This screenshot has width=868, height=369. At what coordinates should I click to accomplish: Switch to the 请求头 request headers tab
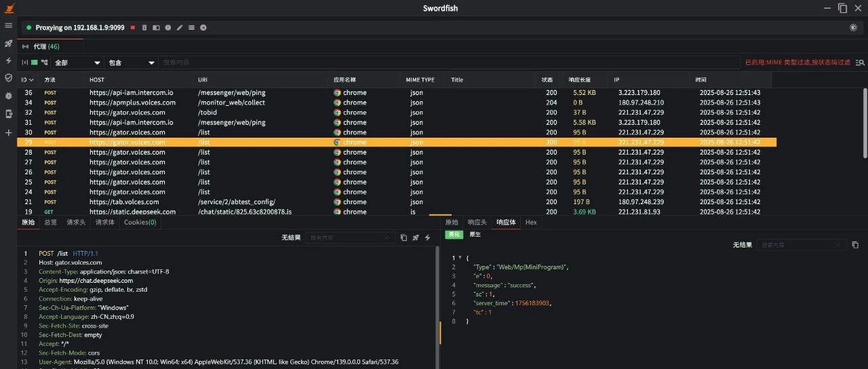(76, 222)
